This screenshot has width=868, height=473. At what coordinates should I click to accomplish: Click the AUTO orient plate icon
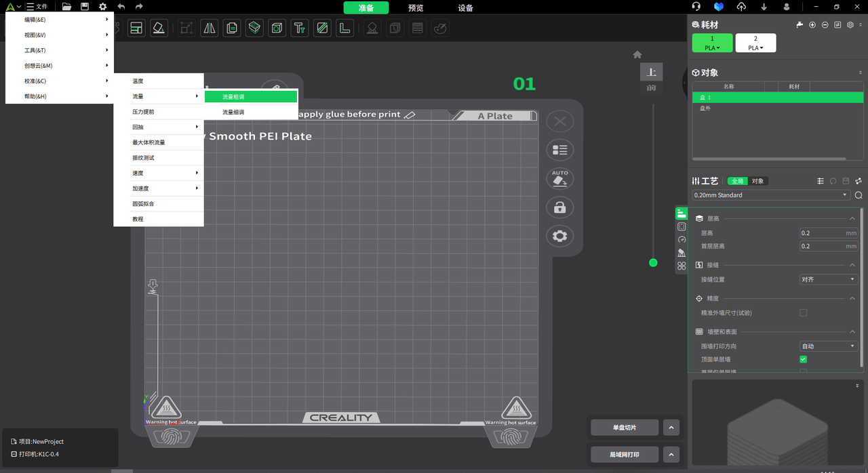coord(559,178)
